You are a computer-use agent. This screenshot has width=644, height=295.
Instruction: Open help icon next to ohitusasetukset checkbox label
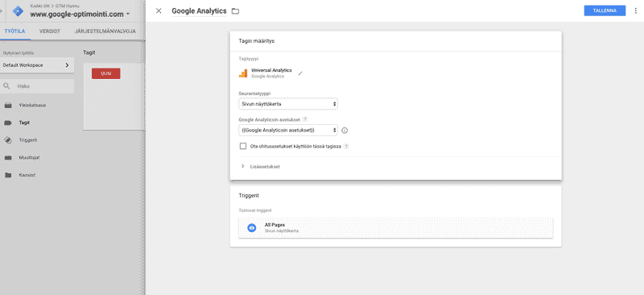coord(346,146)
